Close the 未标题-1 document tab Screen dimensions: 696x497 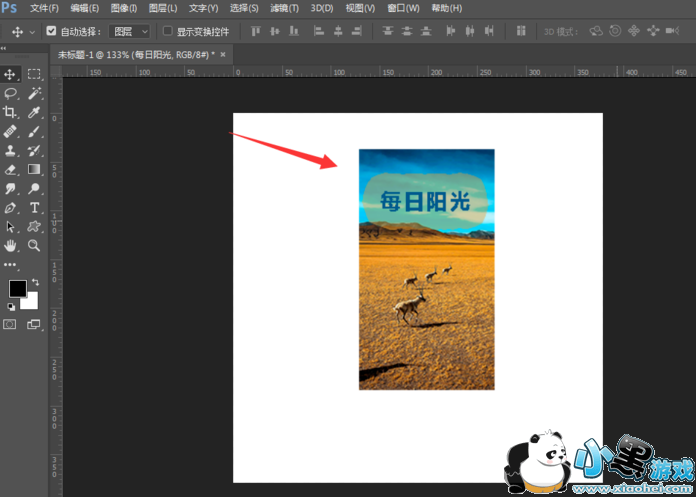[x=222, y=54]
